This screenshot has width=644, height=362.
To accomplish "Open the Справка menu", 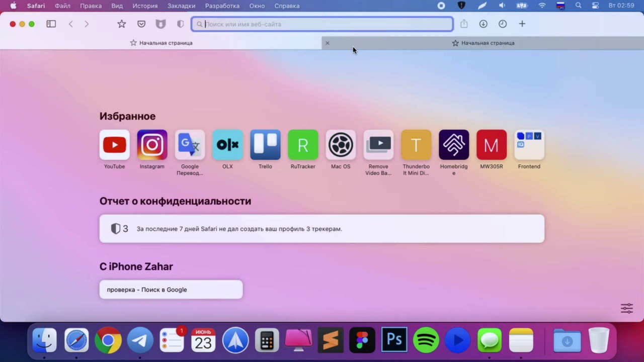I will click(287, 6).
